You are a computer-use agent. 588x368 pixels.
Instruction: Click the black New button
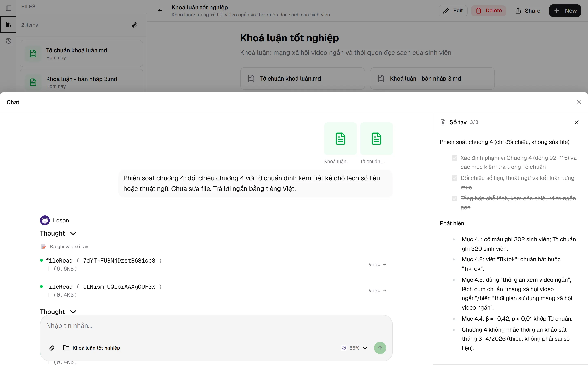pyautogui.click(x=565, y=11)
